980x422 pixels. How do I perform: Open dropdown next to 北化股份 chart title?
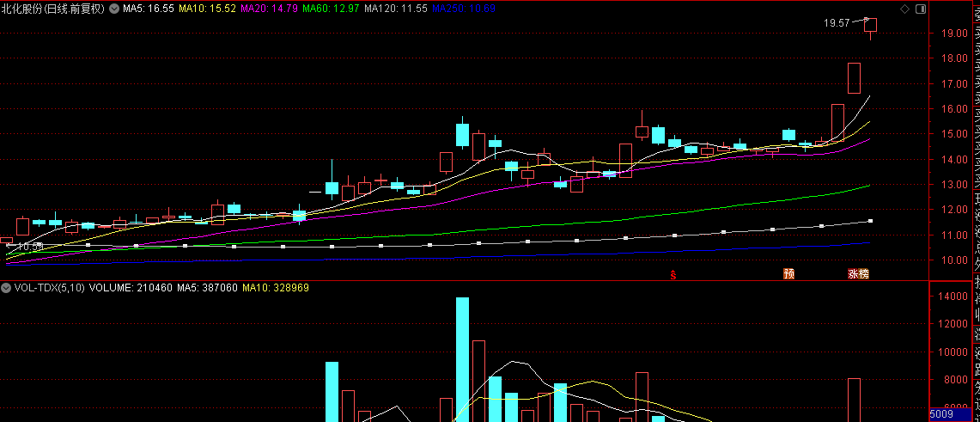[x=114, y=9]
